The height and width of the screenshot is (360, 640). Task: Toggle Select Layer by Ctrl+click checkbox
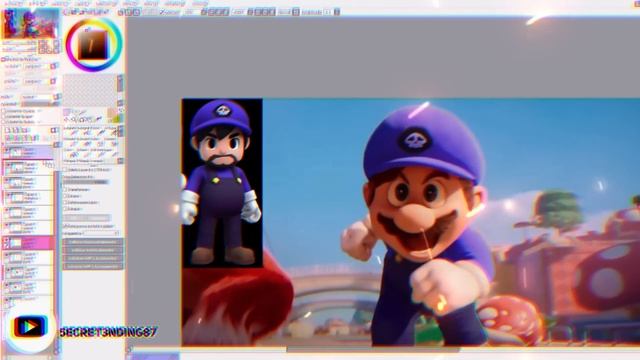[x=65, y=169]
